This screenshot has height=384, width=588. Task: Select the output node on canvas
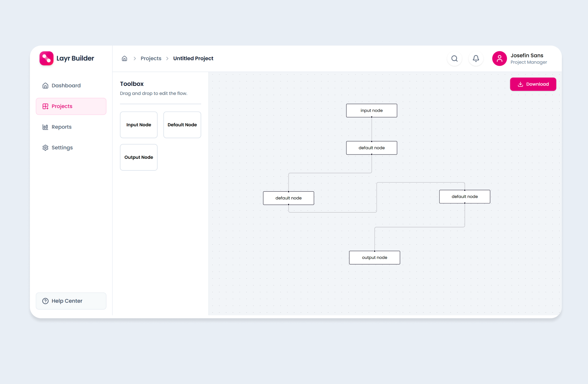tap(374, 258)
